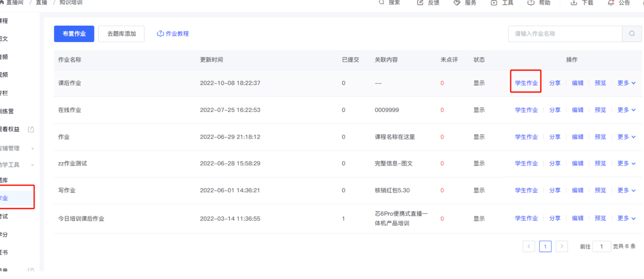Click the 工具 tools icon in top bar
Screen dimensions: 644x279
(494, 3)
